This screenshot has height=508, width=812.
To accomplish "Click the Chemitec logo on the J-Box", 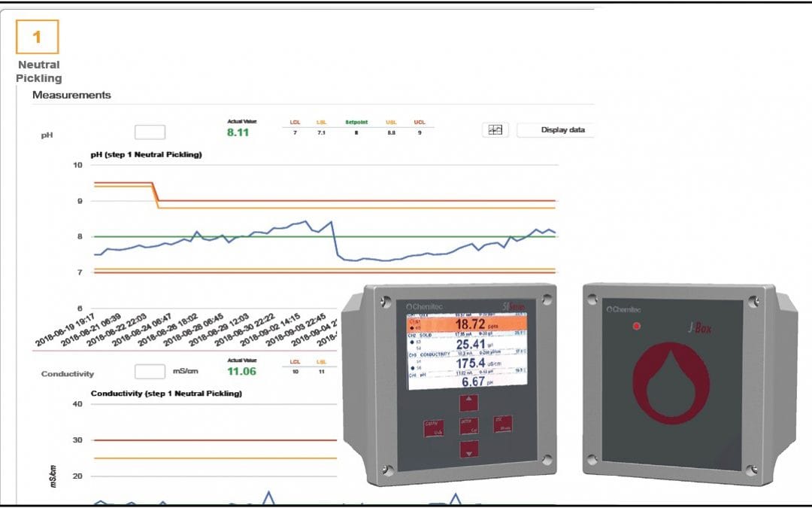I will point(623,309).
